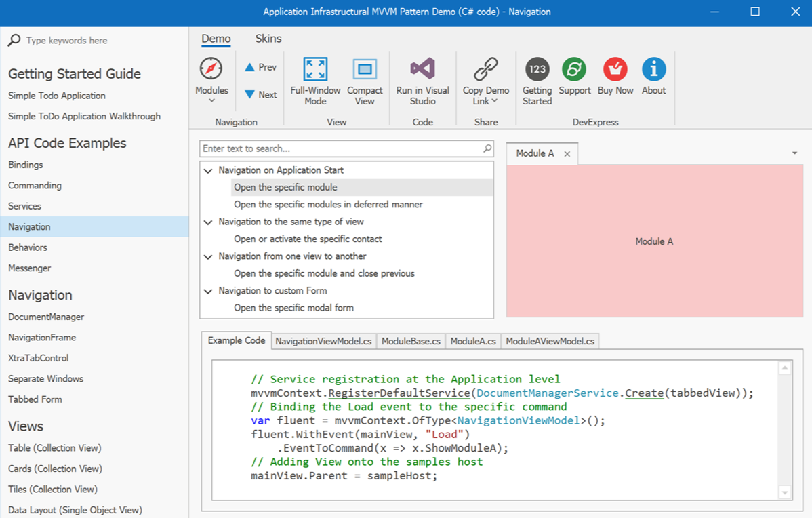The height and width of the screenshot is (518, 812).
Task: Select Open the specific modal form
Action: [361, 308]
